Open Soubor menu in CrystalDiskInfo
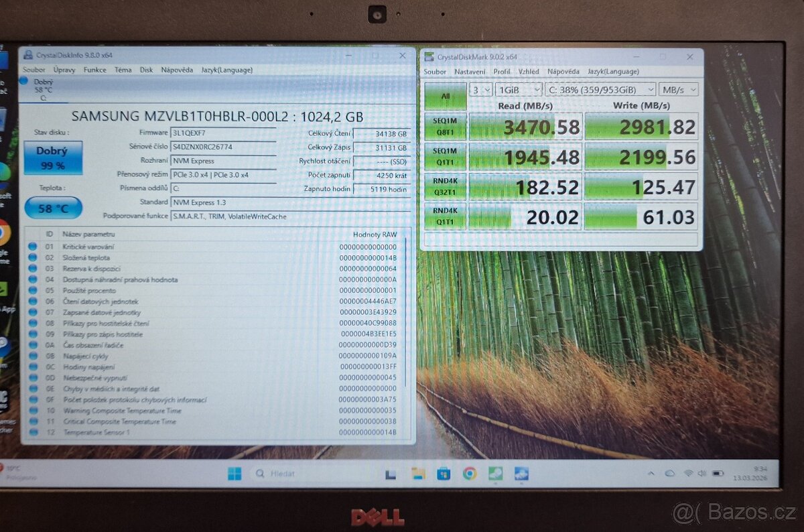The width and height of the screenshot is (804, 532). click(x=34, y=70)
